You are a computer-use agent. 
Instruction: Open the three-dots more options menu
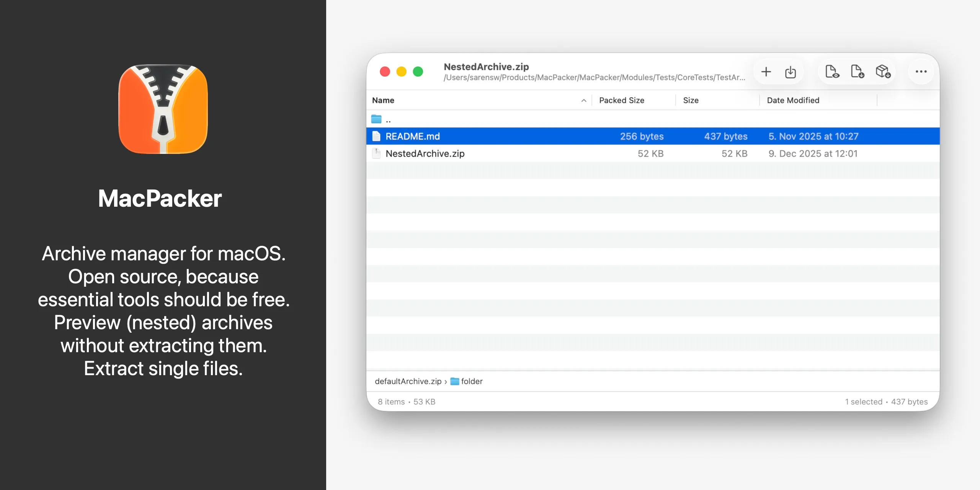(x=921, y=72)
